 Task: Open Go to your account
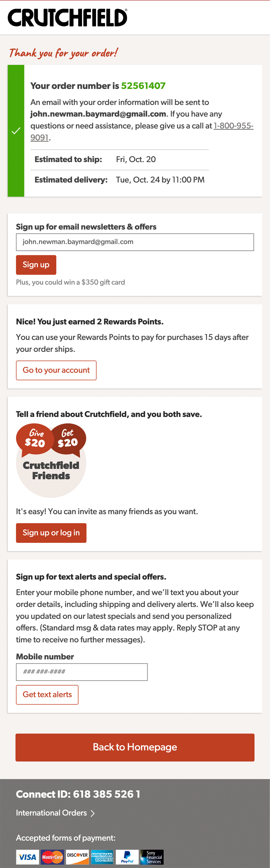[x=56, y=370]
